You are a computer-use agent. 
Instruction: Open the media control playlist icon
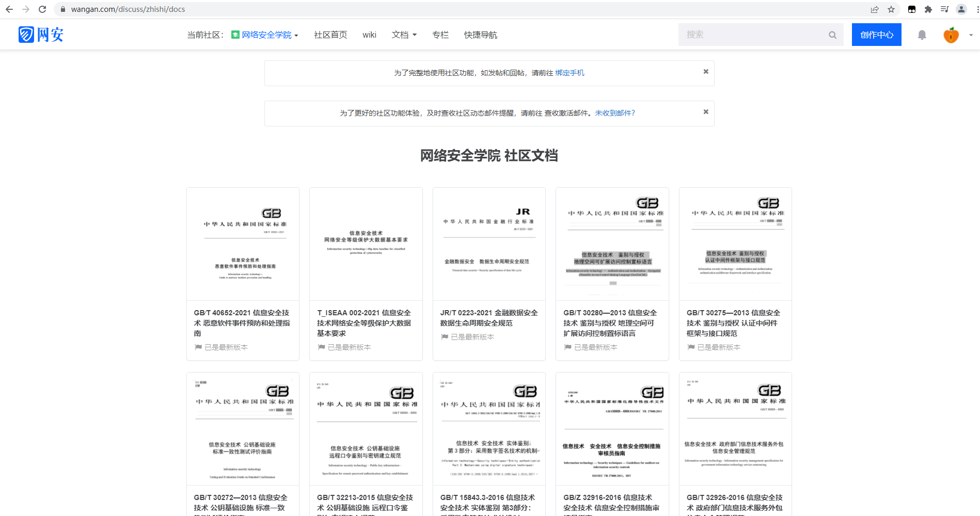tap(945, 9)
